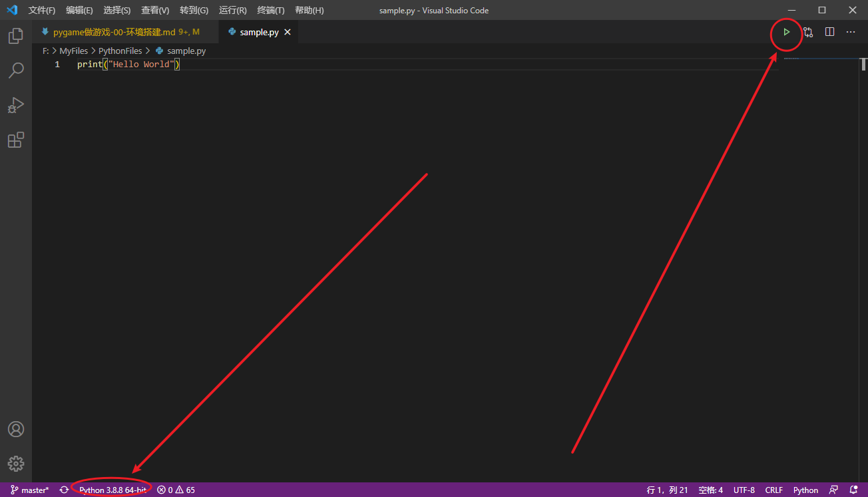This screenshot has height=497, width=868.
Task: Maximize the Visual Studio Code window
Action: pos(822,10)
